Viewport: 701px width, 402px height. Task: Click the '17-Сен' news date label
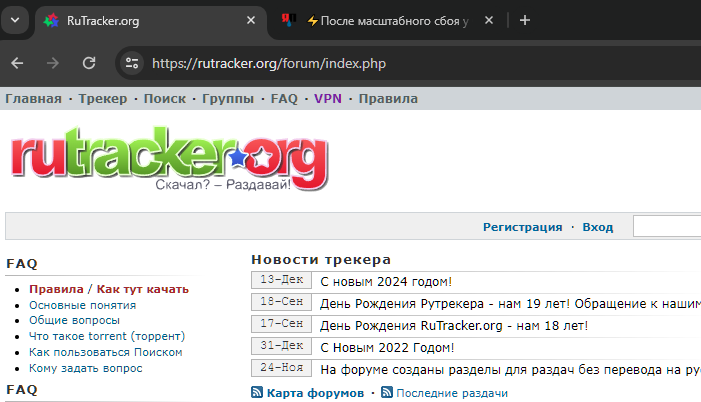pos(282,323)
